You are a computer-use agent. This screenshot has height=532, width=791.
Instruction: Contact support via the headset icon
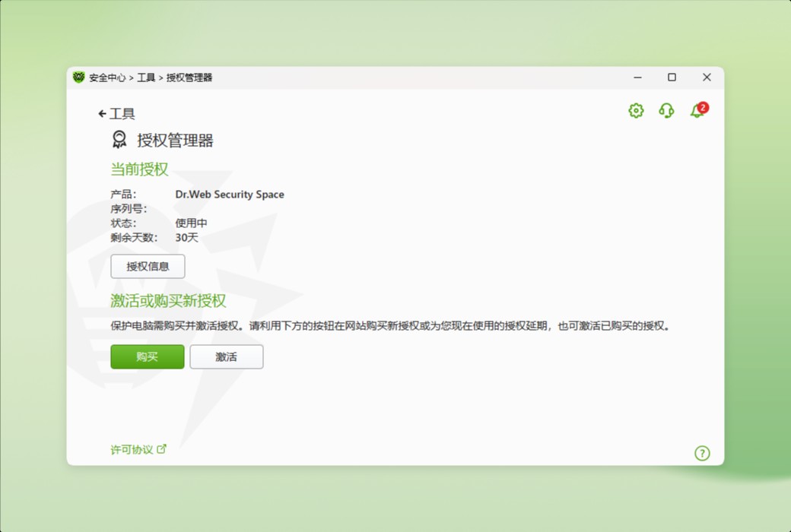point(666,111)
